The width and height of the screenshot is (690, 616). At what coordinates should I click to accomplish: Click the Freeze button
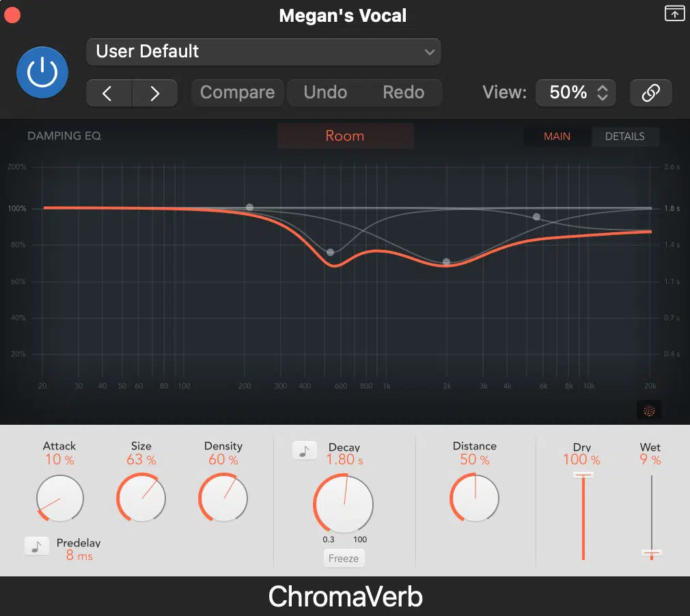344,559
